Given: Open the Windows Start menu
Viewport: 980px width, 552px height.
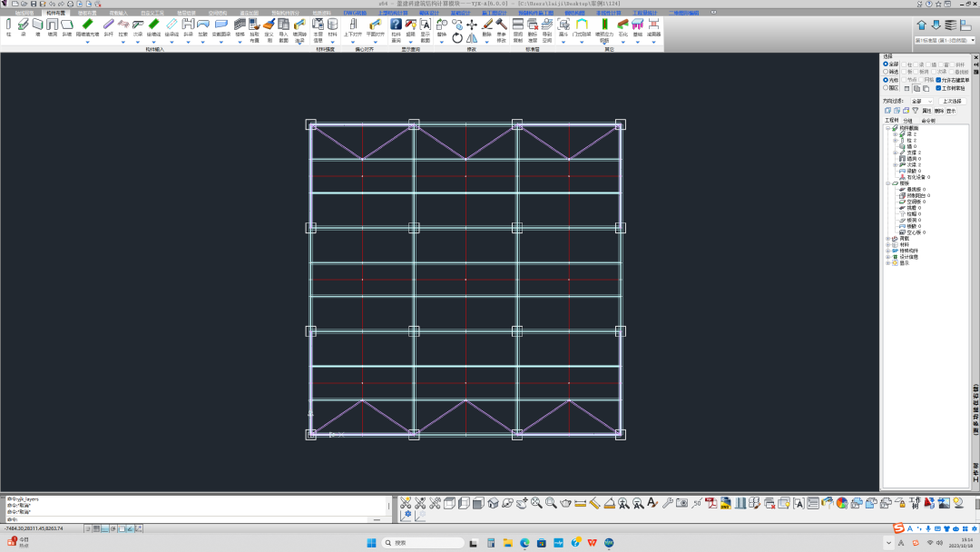Looking at the screenshot, I should coord(371,543).
